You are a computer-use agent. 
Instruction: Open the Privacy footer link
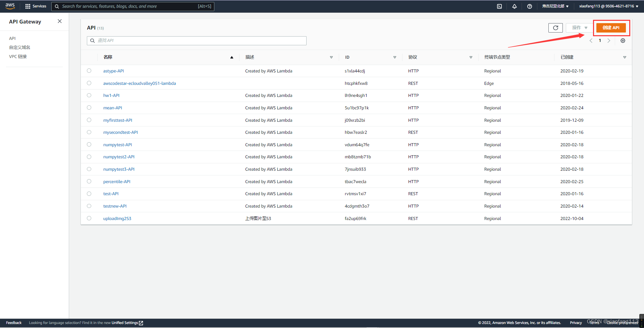pyautogui.click(x=576, y=323)
